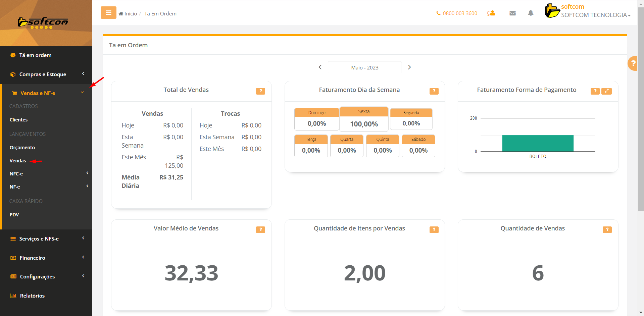Expand the Faturamento Forma de Pagamento chart

coord(606,91)
